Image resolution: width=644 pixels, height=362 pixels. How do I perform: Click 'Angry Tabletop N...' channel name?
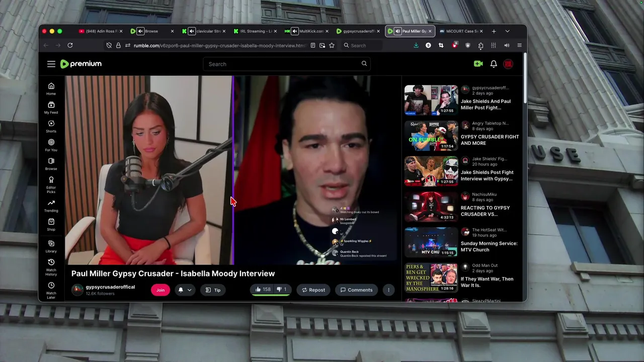pyautogui.click(x=490, y=123)
